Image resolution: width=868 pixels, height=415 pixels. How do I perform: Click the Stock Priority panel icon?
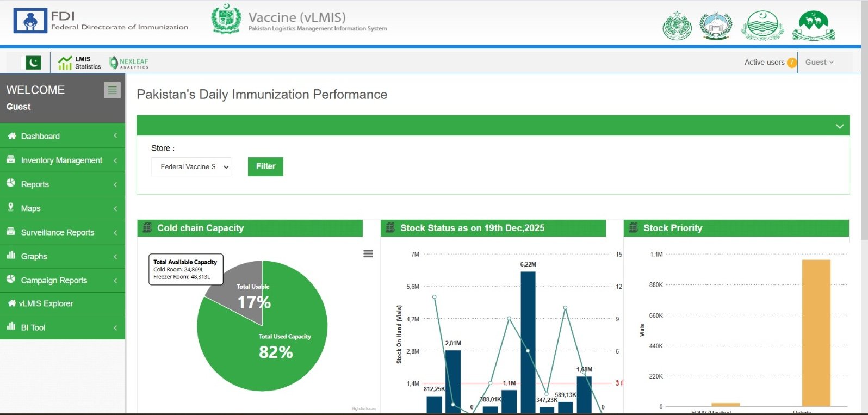coord(634,228)
